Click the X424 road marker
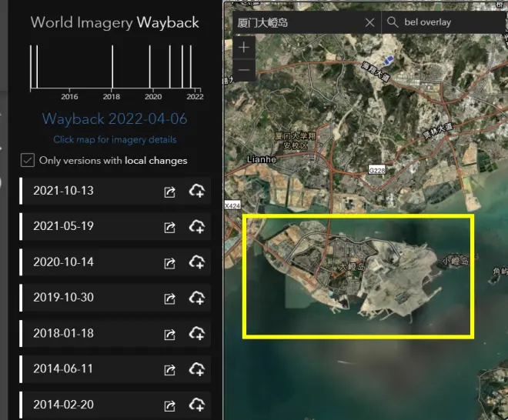This screenshot has width=508, height=420. [x=232, y=205]
